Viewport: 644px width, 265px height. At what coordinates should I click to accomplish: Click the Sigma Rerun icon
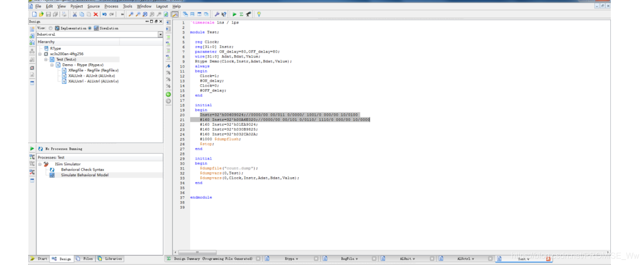click(241, 14)
